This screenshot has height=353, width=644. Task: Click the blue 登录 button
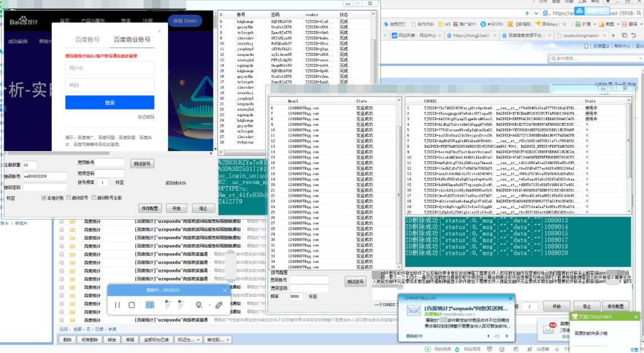[x=110, y=103]
